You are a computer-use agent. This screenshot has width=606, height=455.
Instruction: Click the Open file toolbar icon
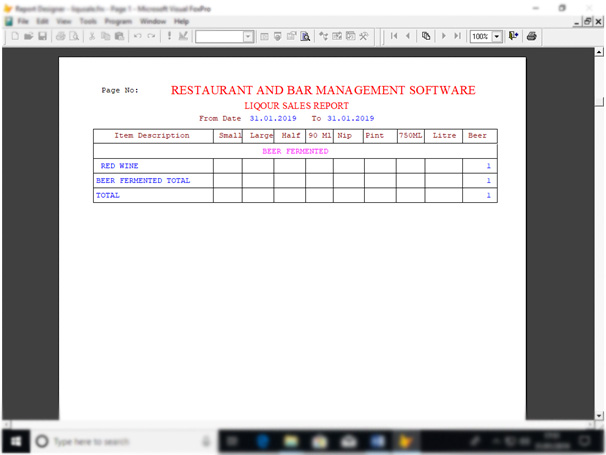coord(29,36)
